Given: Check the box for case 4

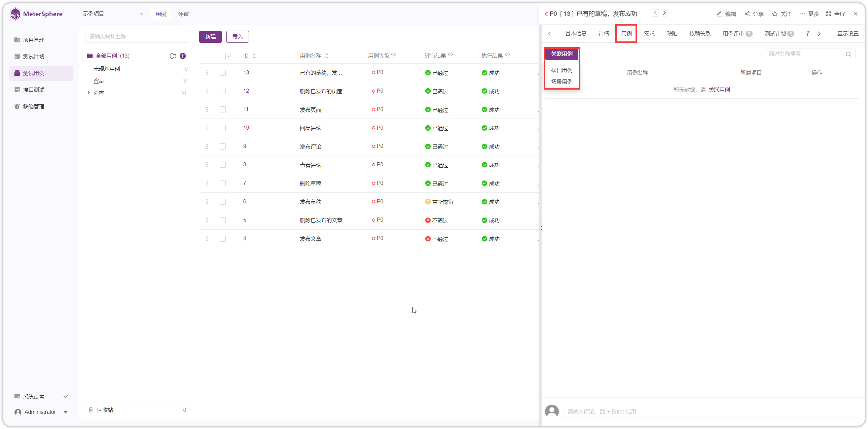Looking at the screenshot, I should pos(222,239).
